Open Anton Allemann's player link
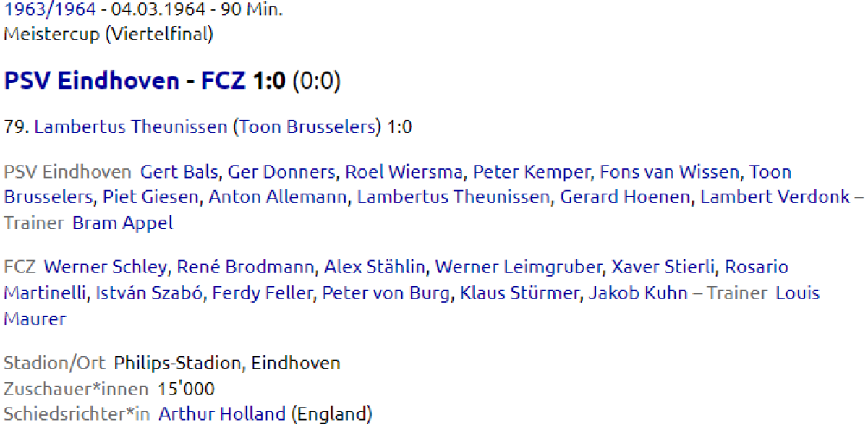Viewport: 868px width, 425px height. (277, 197)
